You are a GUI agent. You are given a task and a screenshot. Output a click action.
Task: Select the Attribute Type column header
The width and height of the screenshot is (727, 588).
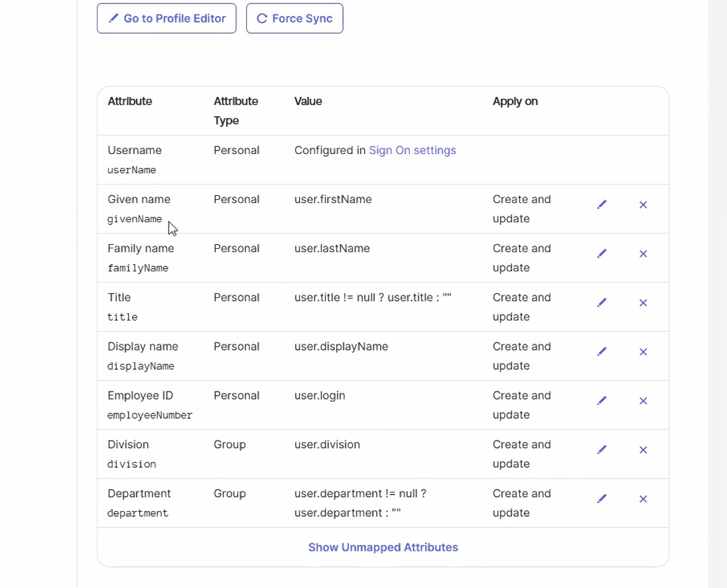tap(235, 111)
